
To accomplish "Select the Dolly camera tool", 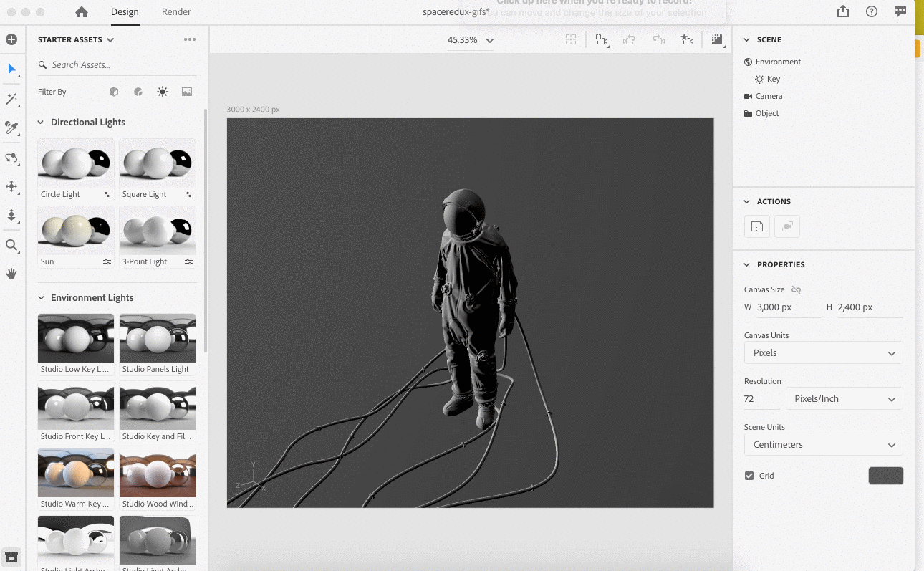I will (11, 215).
